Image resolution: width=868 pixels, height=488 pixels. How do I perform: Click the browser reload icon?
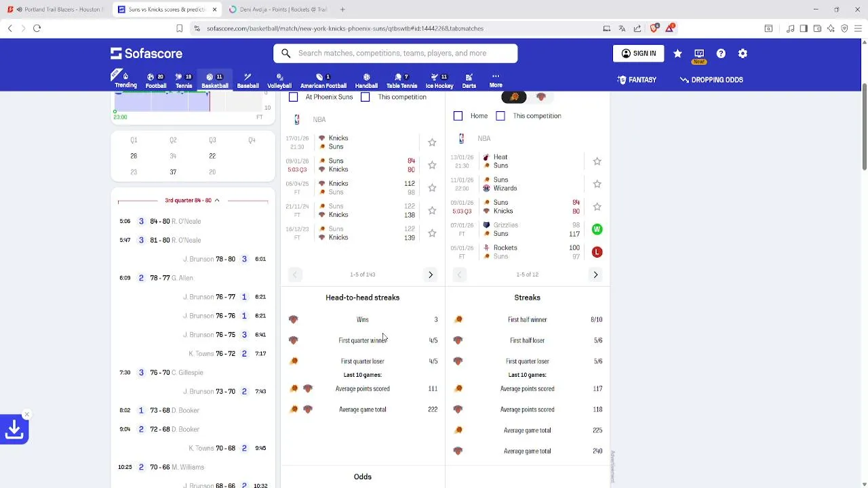click(37, 28)
